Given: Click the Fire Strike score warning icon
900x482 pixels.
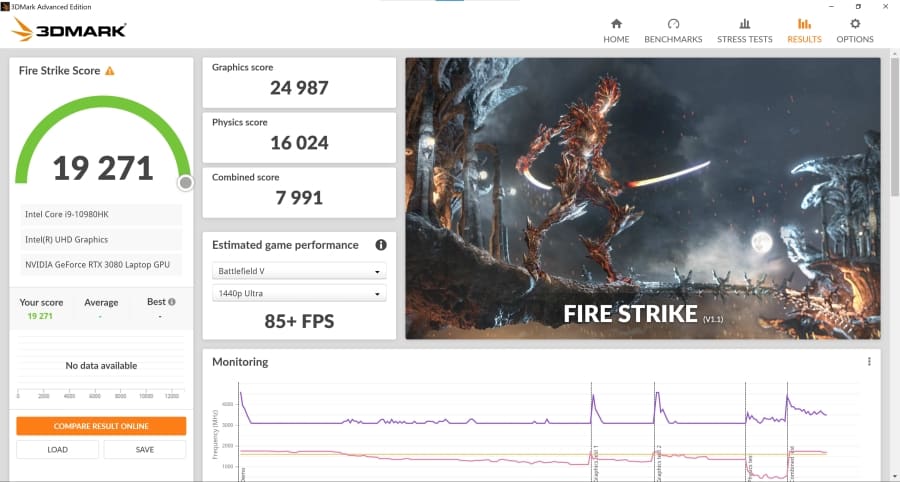Looking at the screenshot, I should (110, 71).
